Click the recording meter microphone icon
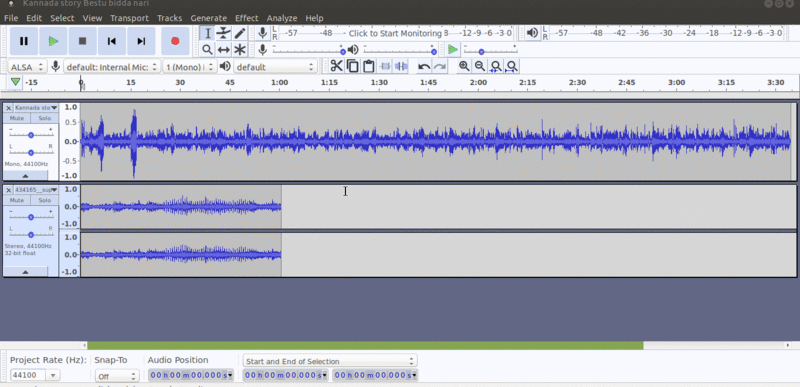The image size is (800, 387). (262, 33)
